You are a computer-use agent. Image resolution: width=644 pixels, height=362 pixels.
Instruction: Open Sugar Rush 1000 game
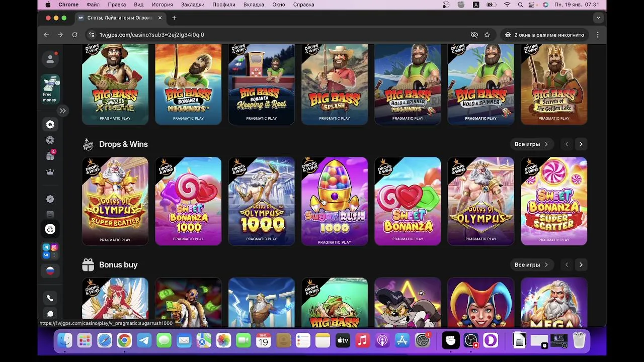tap(335, 201)
